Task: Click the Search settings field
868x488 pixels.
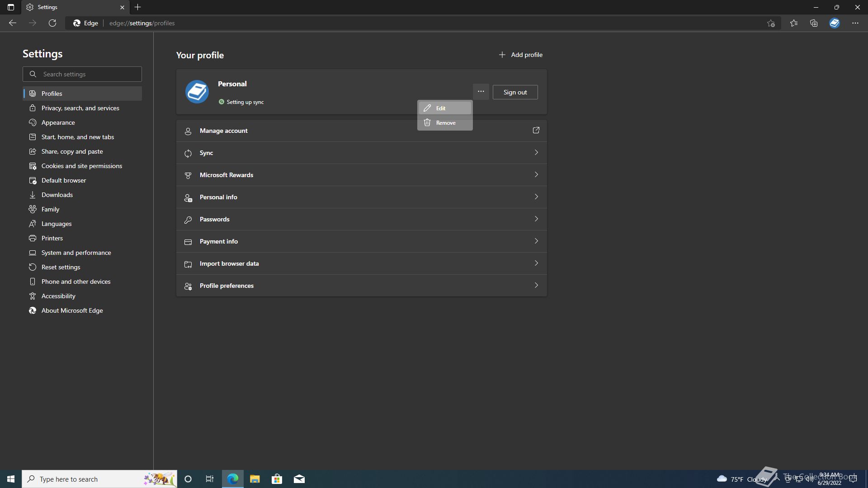Action: pos(82,74)
